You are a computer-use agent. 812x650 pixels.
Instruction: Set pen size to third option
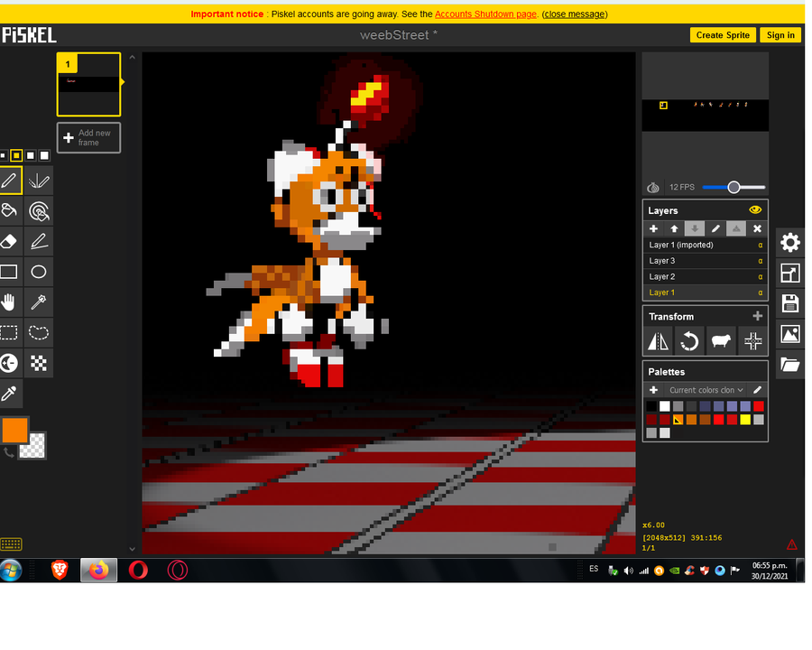coord(31,155)
